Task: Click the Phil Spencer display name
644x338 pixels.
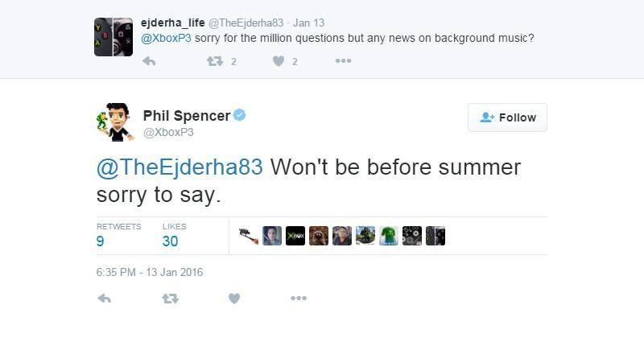Action: (x=186, y=116)
